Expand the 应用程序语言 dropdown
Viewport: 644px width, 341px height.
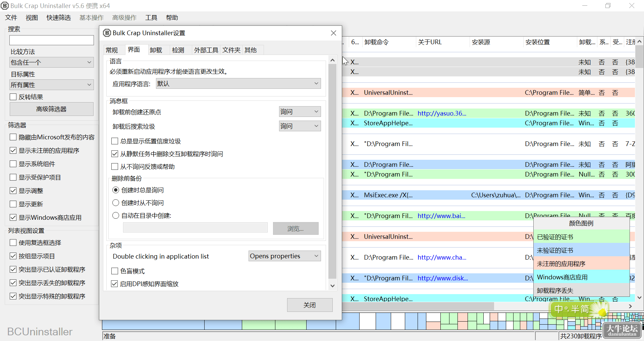coord(238,83)
